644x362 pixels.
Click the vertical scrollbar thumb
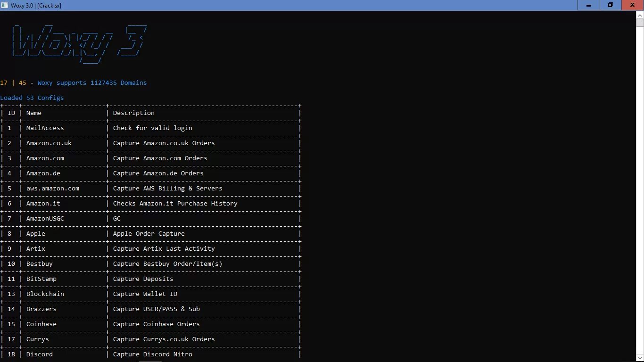tap(640, 23)
